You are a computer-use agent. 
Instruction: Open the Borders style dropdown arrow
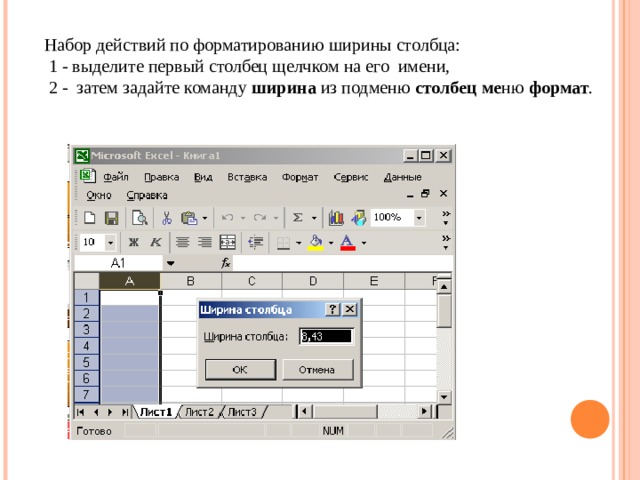point(299,243)
